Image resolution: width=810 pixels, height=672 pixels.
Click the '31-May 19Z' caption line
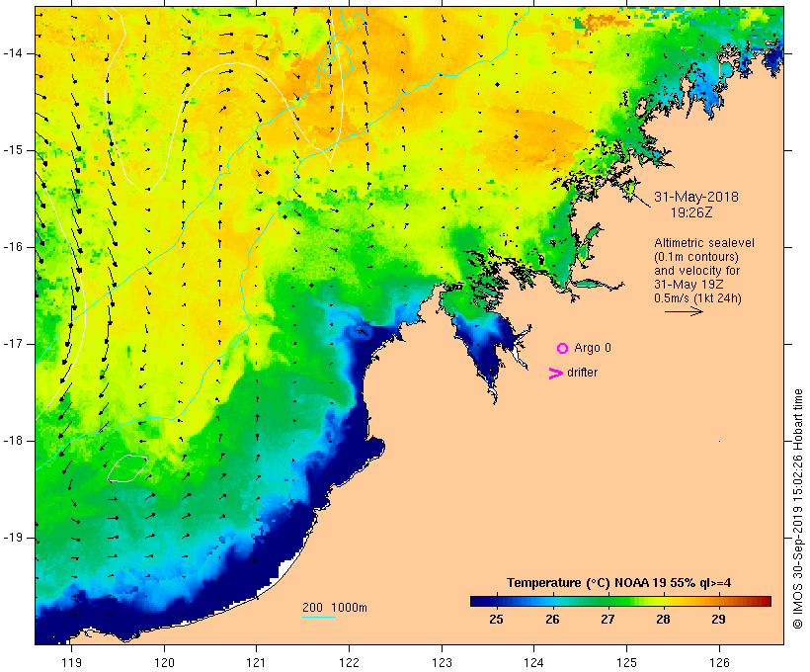(x=688, y=285)
